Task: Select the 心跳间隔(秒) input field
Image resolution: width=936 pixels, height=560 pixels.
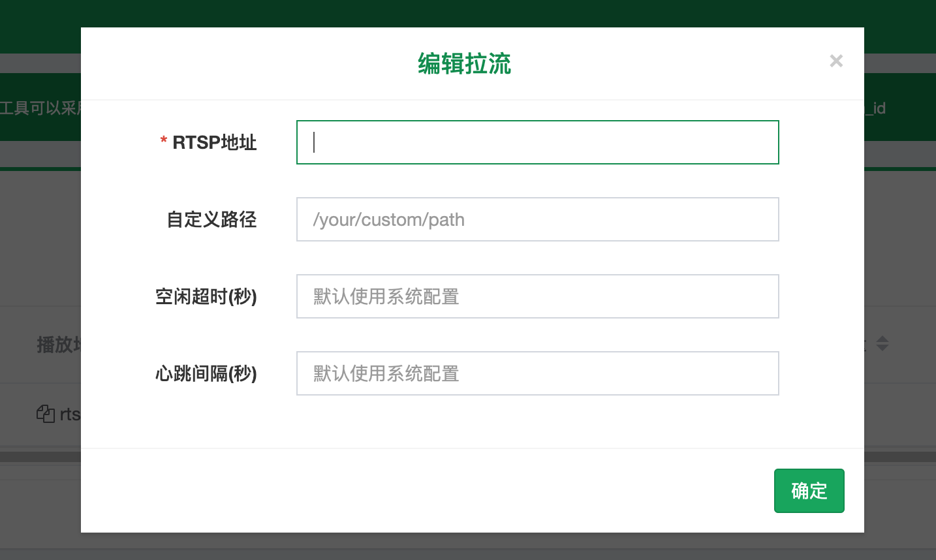Action: [x=537, y=373]
